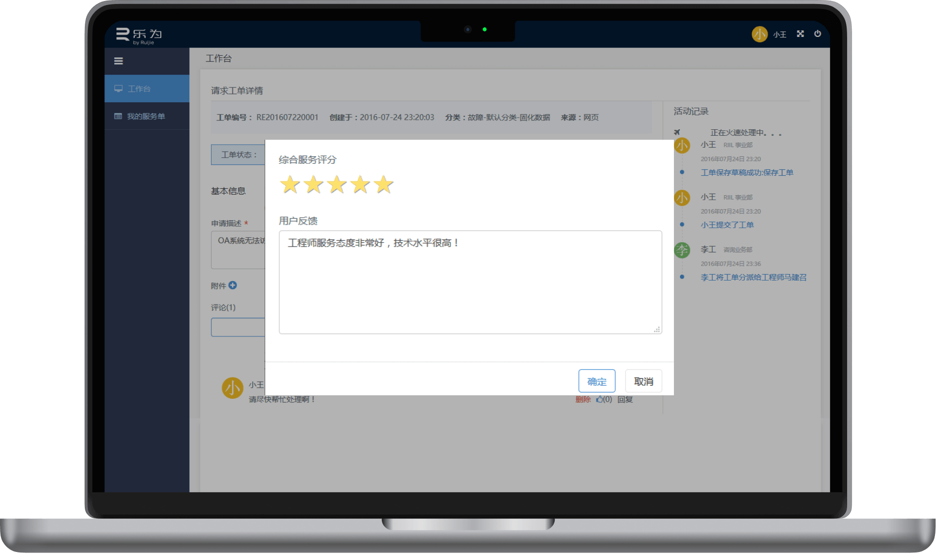Toggle the hamburger sidebar menu icon
936x560 pixels.
[118, 61]
